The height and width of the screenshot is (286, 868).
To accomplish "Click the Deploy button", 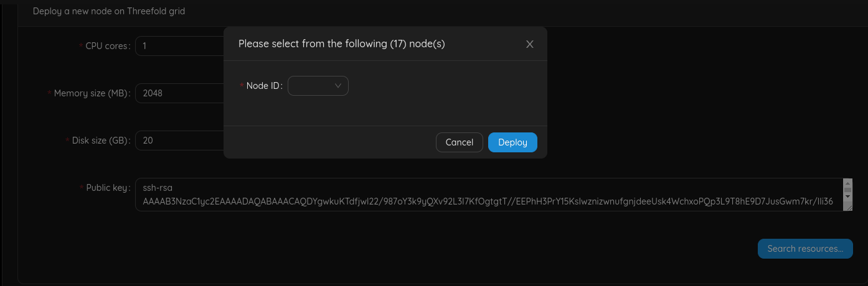I will (512, 142).
